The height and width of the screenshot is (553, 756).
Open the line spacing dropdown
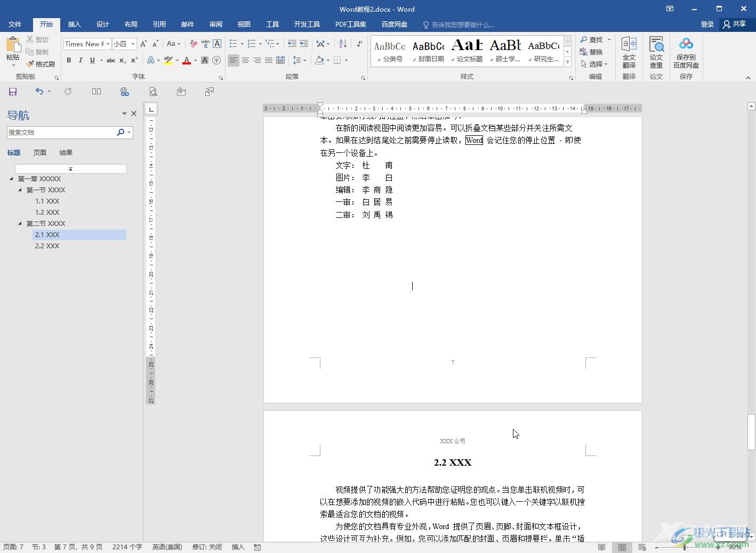299,60
